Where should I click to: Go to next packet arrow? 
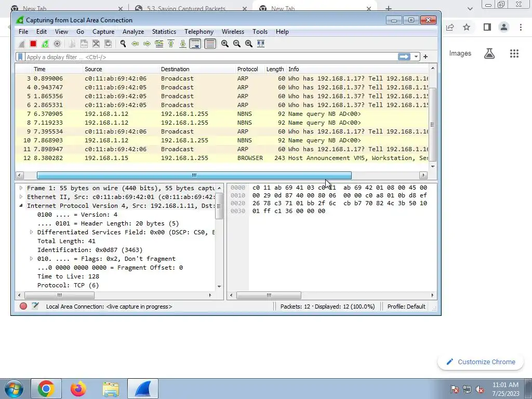147,44
